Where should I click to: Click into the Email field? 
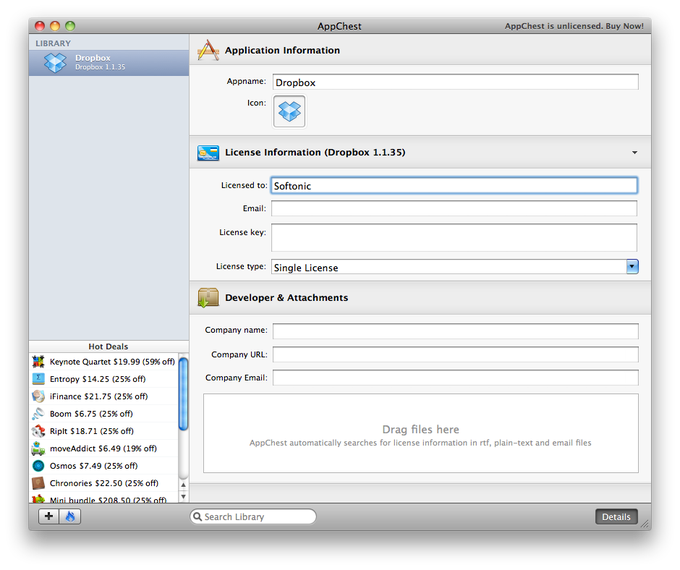(454, 208)
